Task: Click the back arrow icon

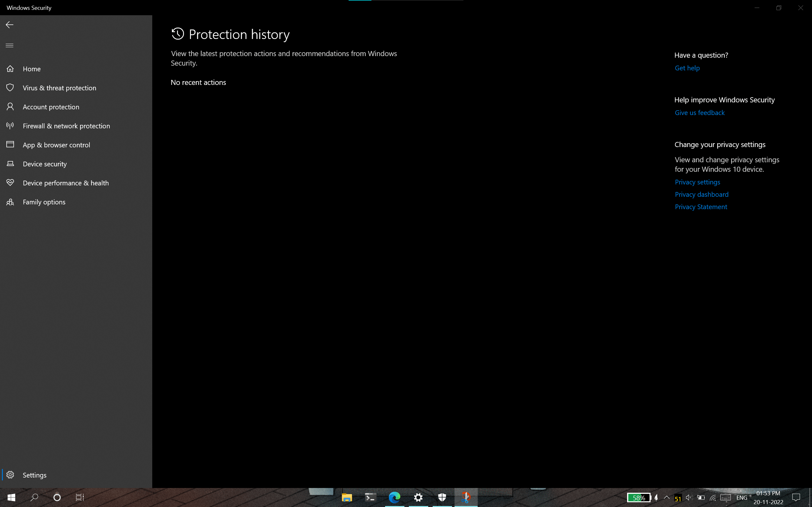Action: tap(10, 25)
